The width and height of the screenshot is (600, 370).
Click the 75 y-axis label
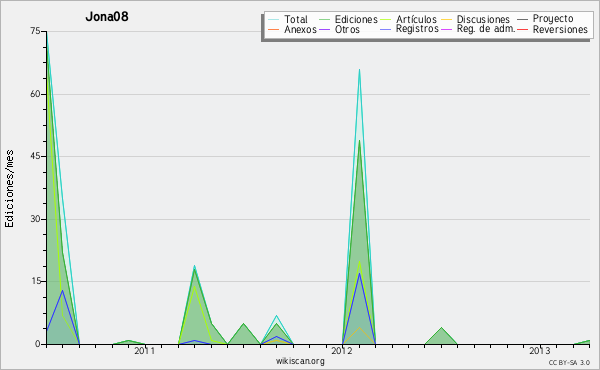[x=35, y=31]
